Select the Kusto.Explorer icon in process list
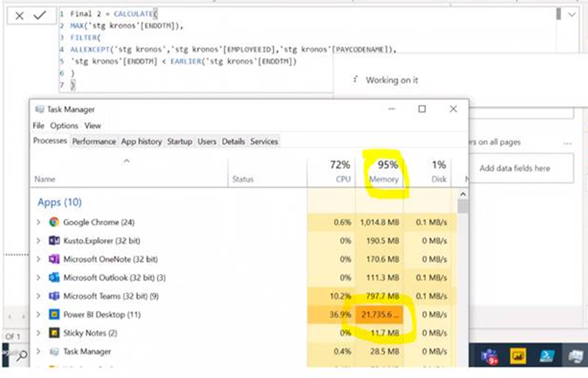The height and width of the screenshot is (378, 588). (x=54, y=241)
